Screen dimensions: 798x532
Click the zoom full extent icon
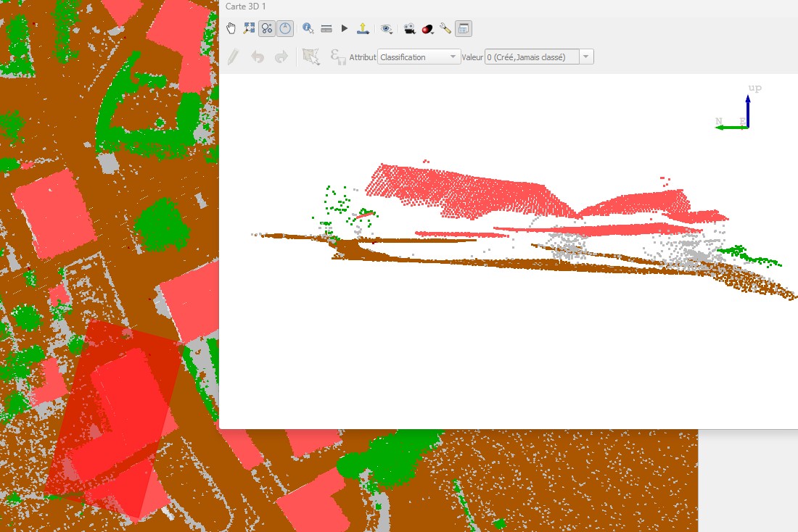[x=249, y=28]
